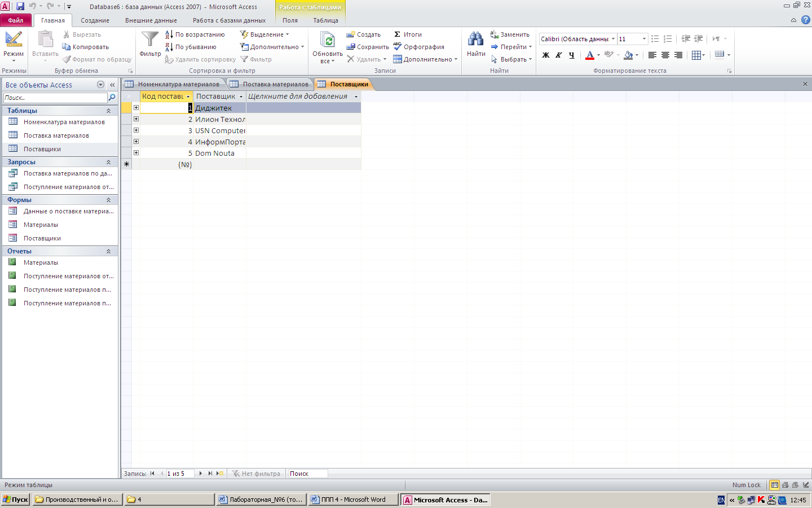Viewport: 812px width, 508px height.
Task: Click Щелкните для добавления column header
Action: coord(303,97)
